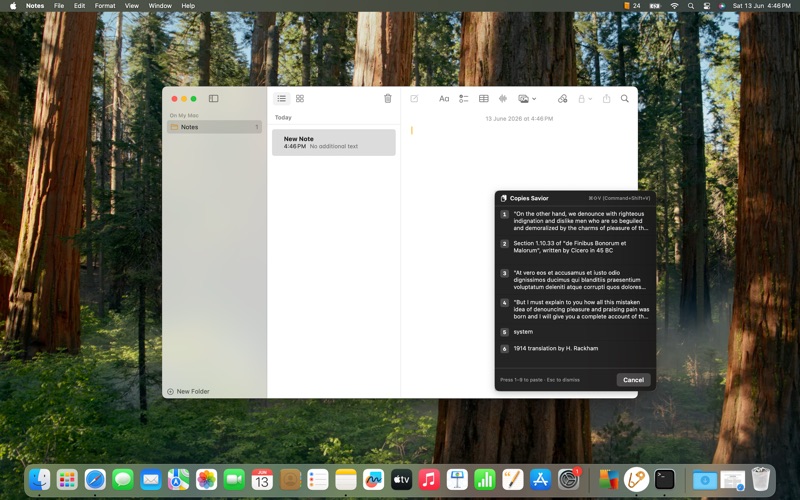Image resolution: width=800 pixels, height=500 pixels.
Task: Open Reminders from the Dock
Action: pos(318,480)
